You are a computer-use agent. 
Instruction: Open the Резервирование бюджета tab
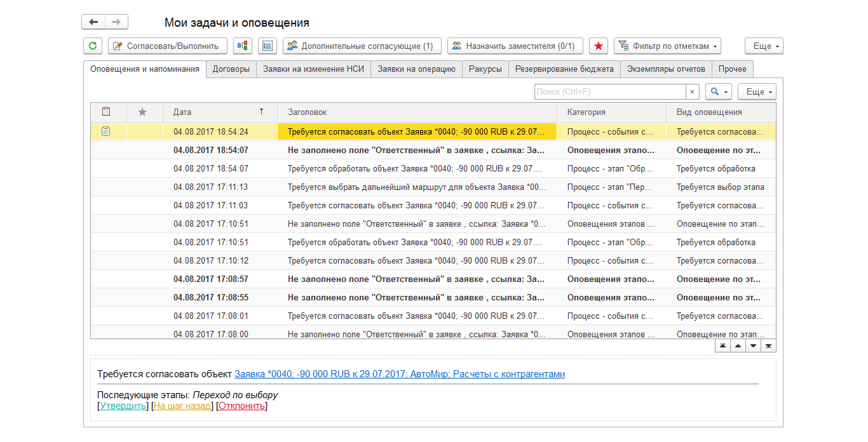pos(564,69)
